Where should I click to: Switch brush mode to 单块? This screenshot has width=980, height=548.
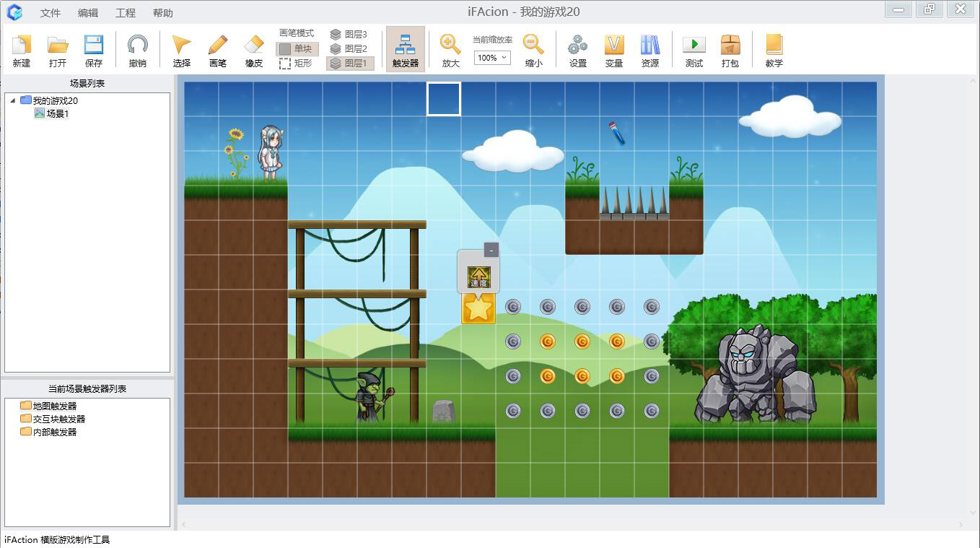click(x=297, y=49)
